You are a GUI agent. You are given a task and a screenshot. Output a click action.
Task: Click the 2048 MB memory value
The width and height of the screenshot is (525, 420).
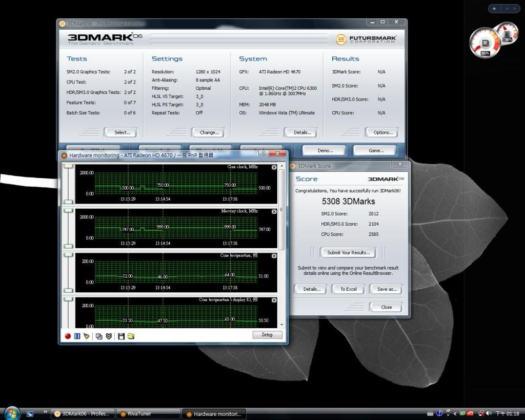pos(267,105)
